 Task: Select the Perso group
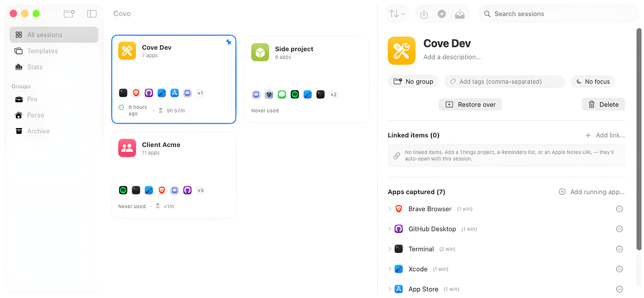click(x=54, y=115)
